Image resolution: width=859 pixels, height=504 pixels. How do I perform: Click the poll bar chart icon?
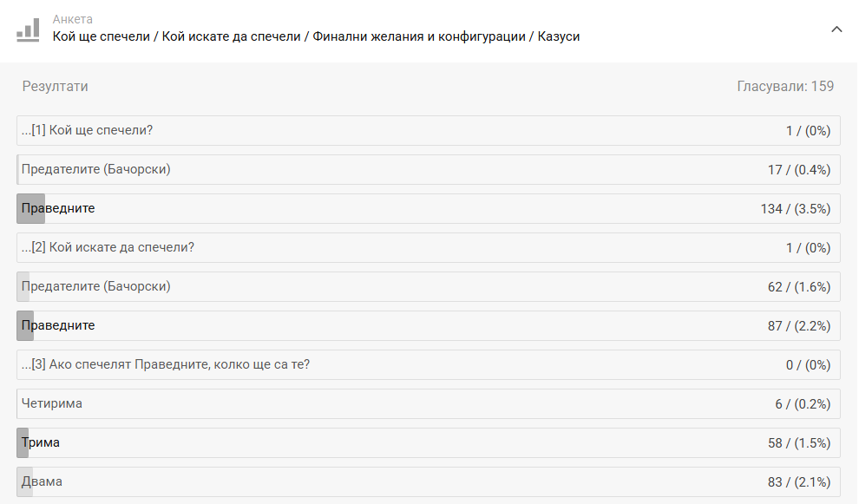tap(28, 29)
